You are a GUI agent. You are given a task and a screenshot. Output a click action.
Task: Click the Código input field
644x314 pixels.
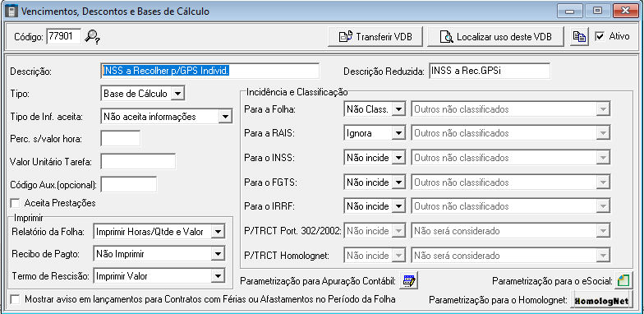click(64, 36)
